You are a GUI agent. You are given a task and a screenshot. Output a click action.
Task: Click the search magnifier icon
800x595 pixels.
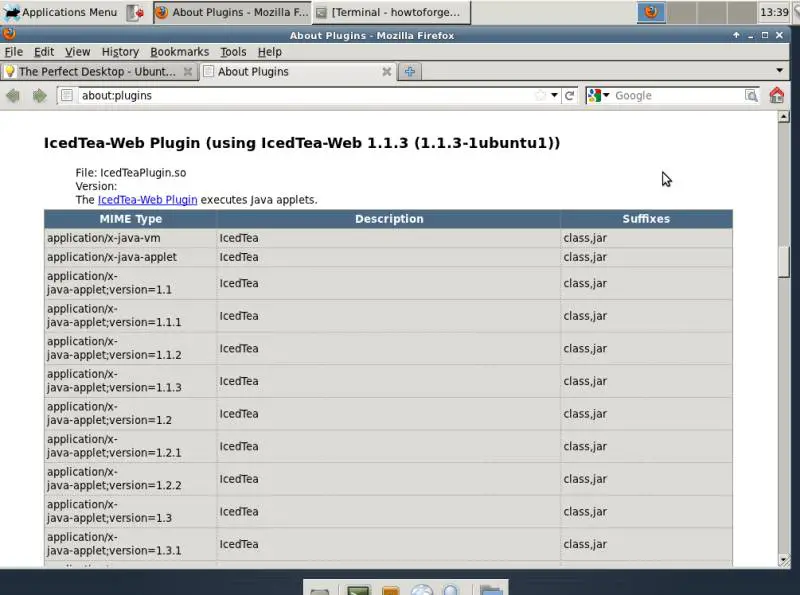[x=751, y=95]
